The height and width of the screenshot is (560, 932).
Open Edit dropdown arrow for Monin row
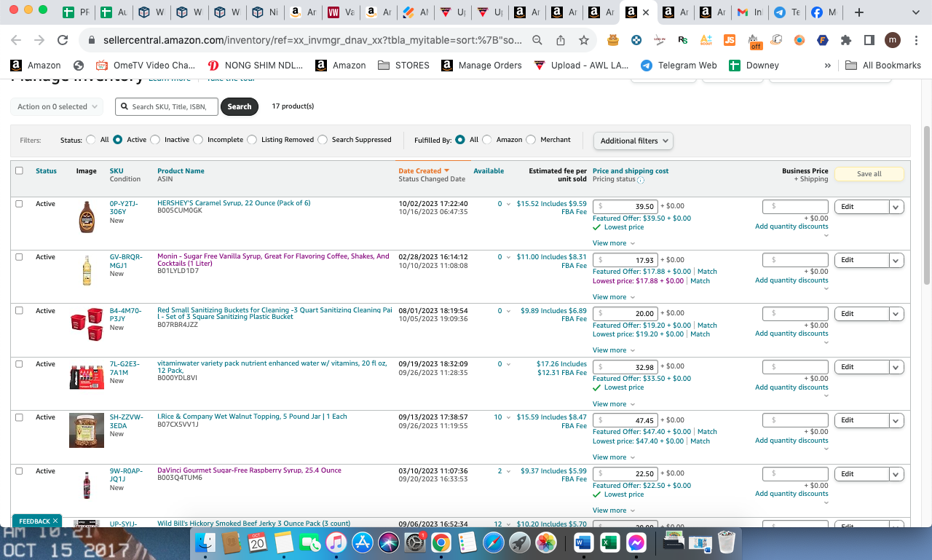896,260
